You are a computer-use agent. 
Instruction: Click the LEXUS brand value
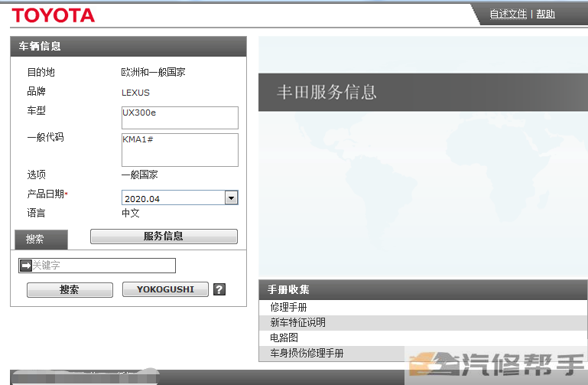point(135,93)
